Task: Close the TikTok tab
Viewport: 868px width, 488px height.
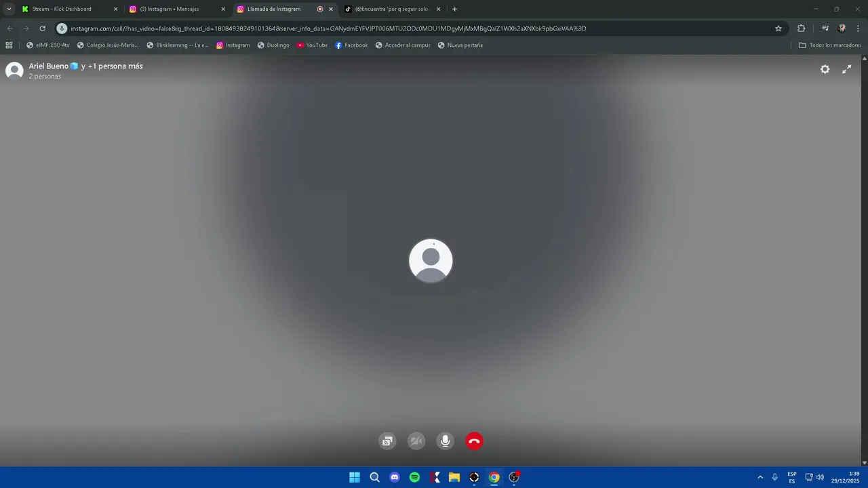Action: tap(438, 9)
